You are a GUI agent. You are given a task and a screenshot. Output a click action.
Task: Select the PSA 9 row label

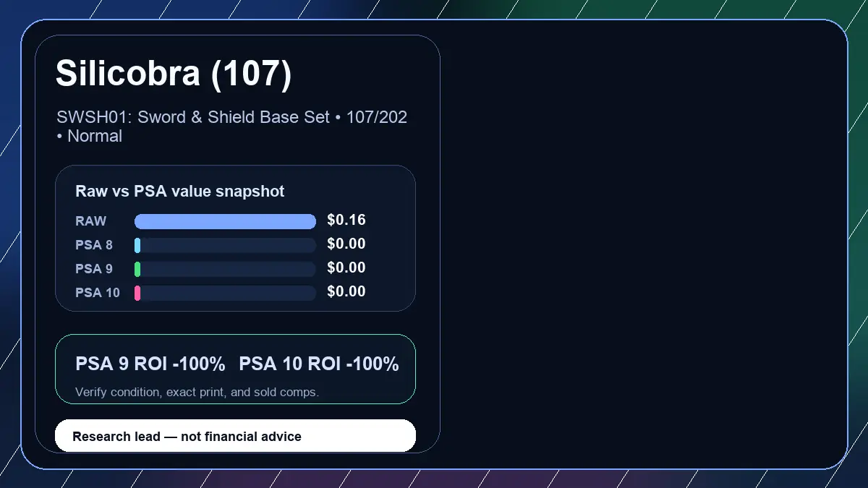click(94, 269)
